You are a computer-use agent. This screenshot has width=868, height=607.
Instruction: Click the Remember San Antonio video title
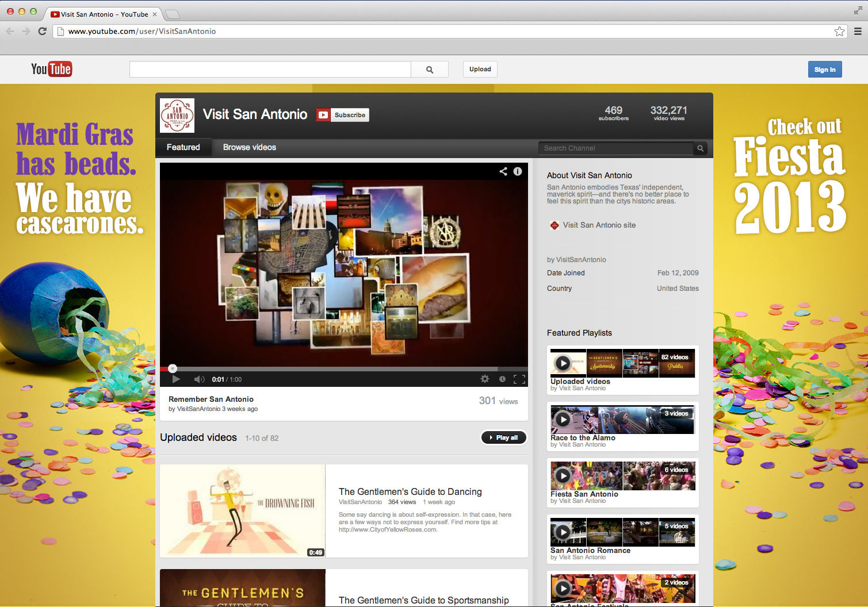pos(211,399)
